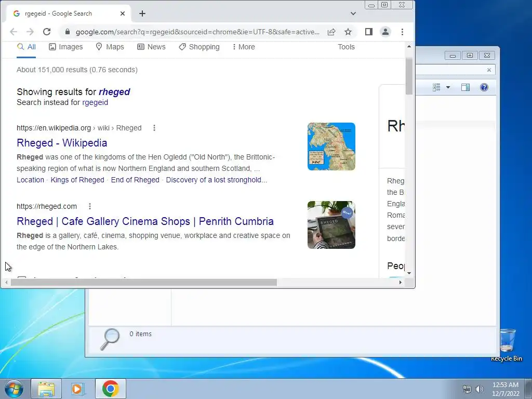Click the Chrome back arrow
Image resolution: width=532 pixels, height=399 pixels.
14,32
